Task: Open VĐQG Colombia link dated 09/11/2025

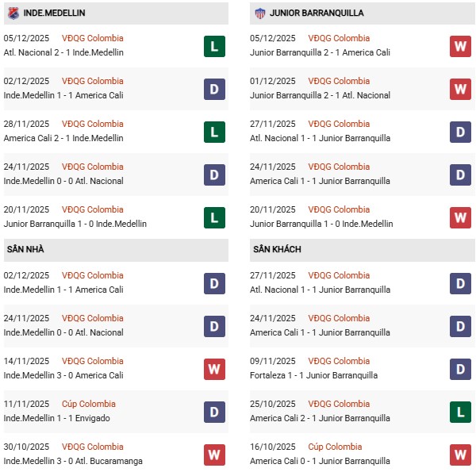Action: [340, 361]
